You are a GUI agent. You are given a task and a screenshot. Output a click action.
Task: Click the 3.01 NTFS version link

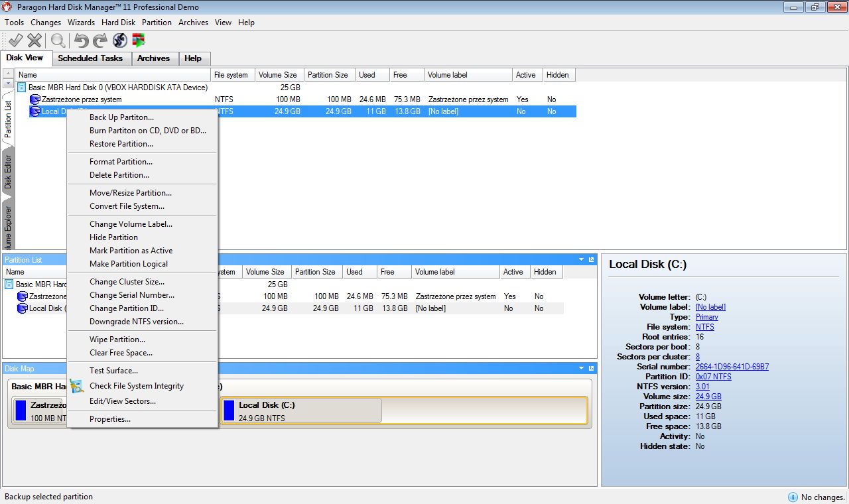(702, 387)
